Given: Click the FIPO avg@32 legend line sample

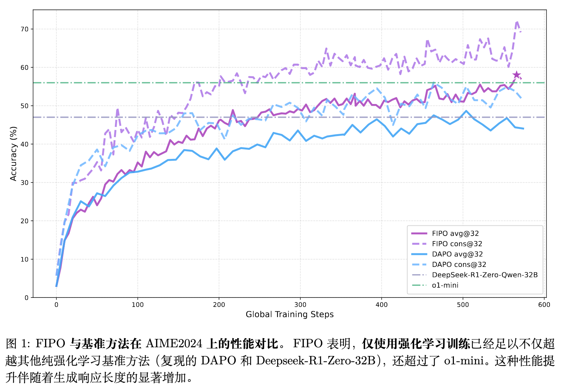Looking at the screenshot, I should (419, 234).
